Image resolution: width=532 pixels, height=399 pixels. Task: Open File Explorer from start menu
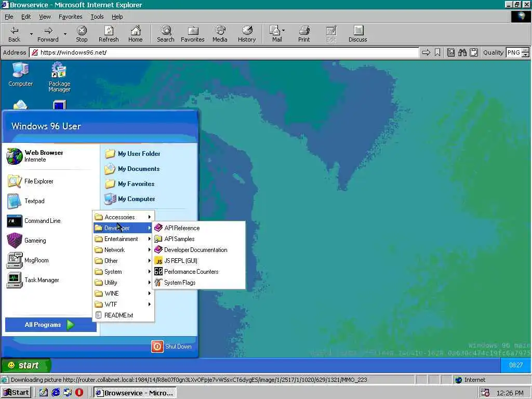click(x=31, y=181)
